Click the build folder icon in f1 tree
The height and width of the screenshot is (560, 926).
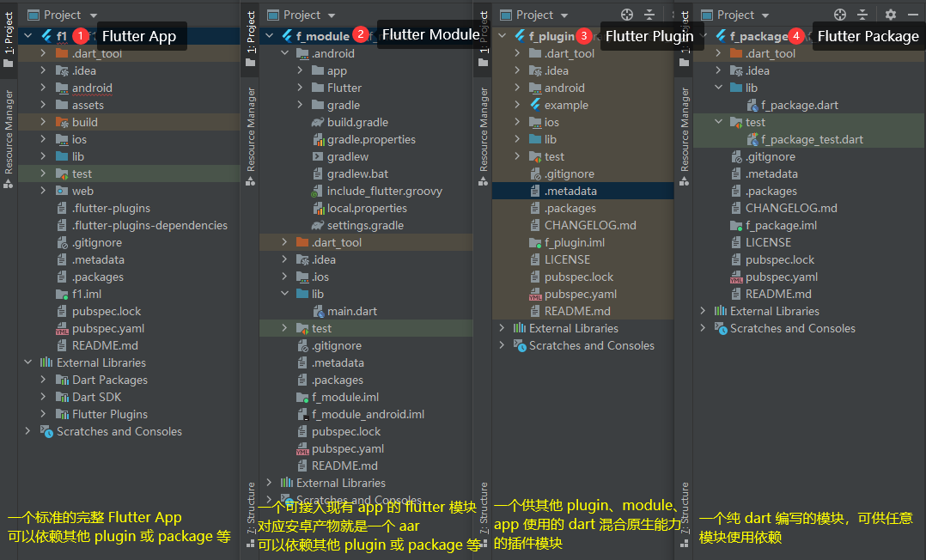coord(62,122)
